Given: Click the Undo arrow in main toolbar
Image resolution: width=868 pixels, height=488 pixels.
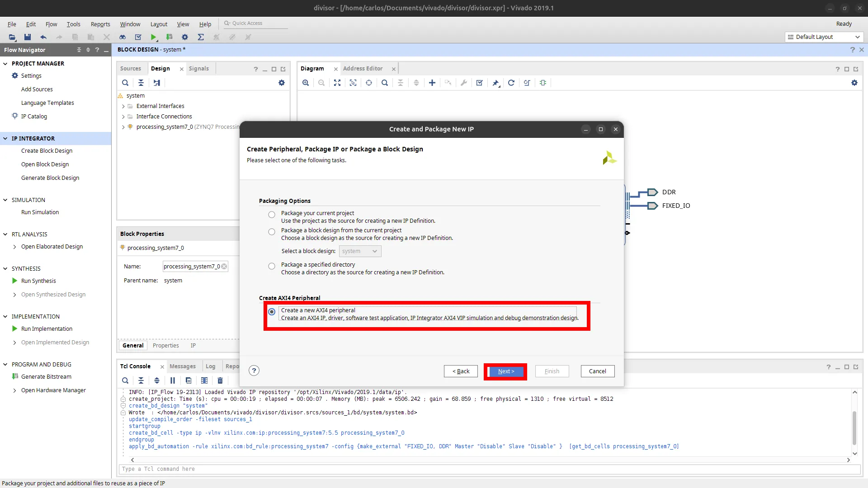Looking at the screenshot, I should (x=43, y=37).
